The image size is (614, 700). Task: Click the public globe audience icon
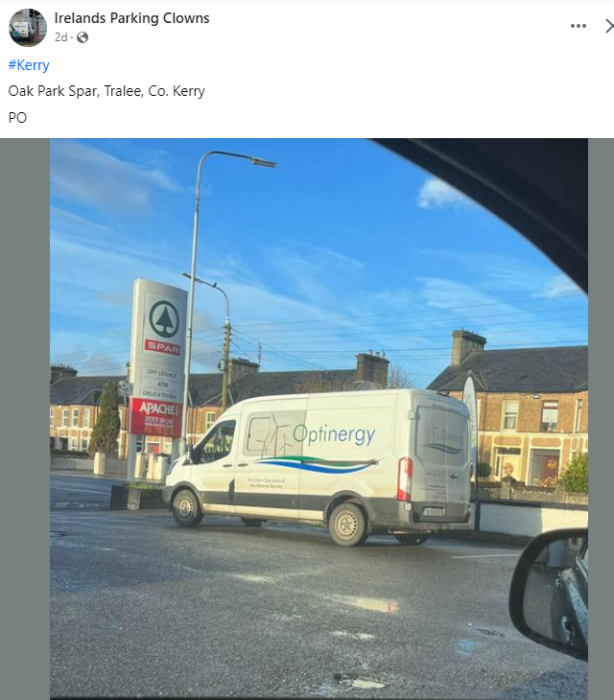coord(83,37)
